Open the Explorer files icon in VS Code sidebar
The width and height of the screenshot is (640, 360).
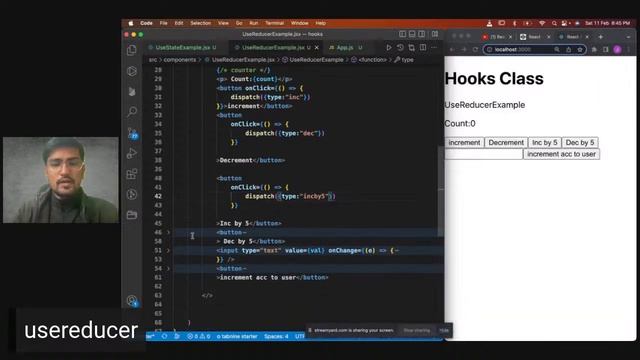coord(131,50)
